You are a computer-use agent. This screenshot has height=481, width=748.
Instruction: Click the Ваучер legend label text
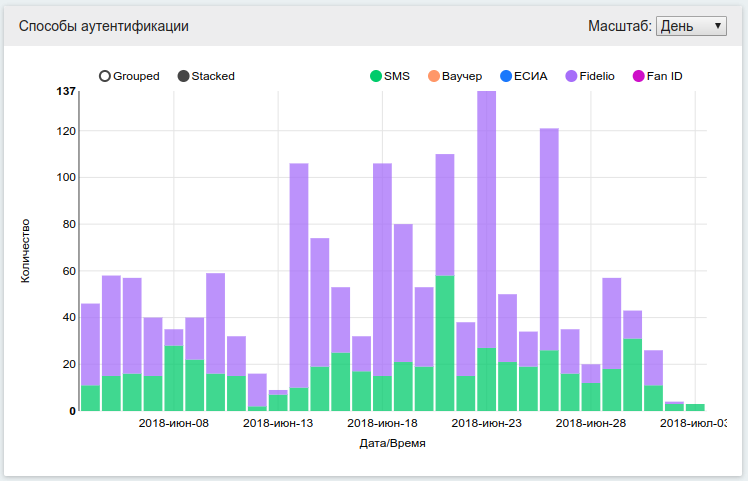(x=462, y=76)
